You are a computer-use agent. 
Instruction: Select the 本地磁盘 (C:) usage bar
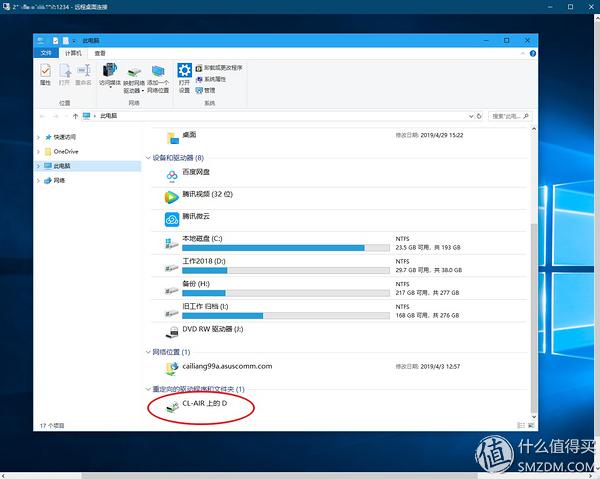tap(286, 248)
